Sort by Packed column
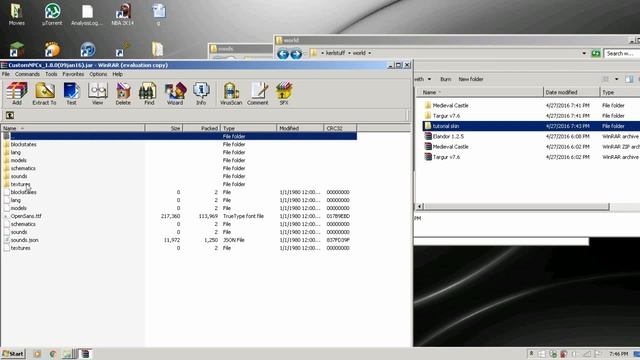This screenshot has height=360, width=640. (201, 128)
